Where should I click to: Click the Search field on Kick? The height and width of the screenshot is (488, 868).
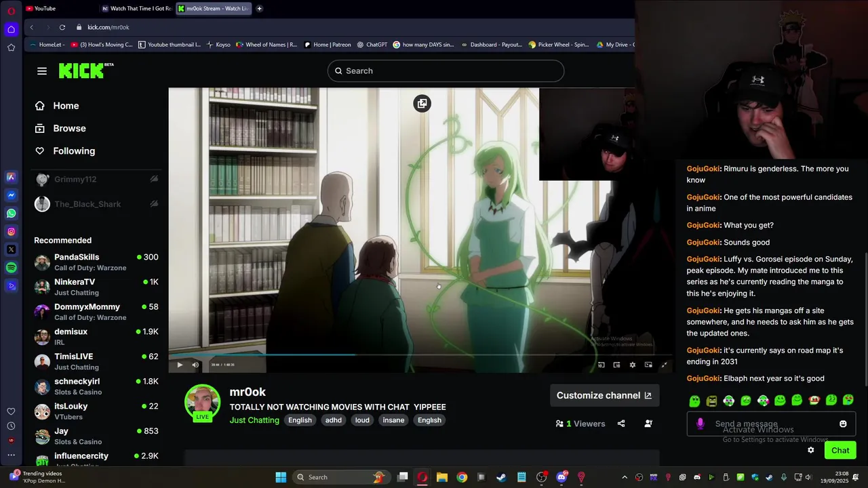point(446,71)
